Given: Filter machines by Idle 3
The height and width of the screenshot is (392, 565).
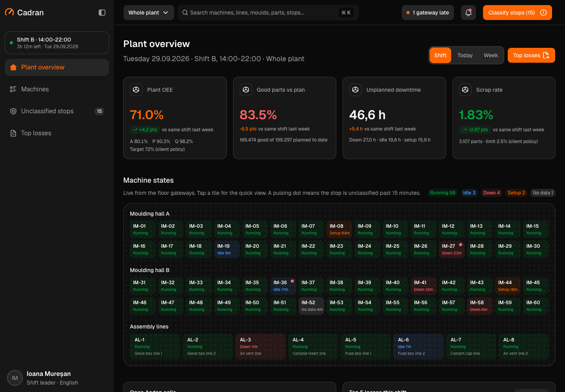Looking at the screenshot, I should (469, 193).
